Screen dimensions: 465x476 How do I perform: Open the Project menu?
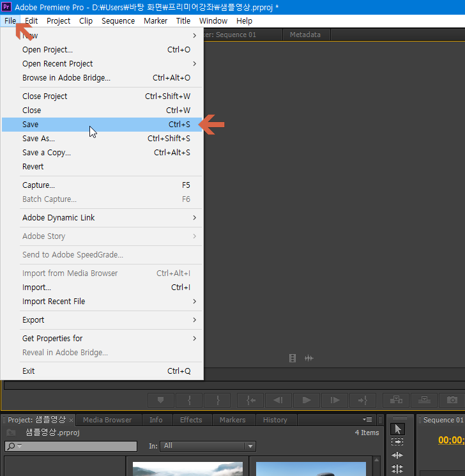(x=58, y=21)
